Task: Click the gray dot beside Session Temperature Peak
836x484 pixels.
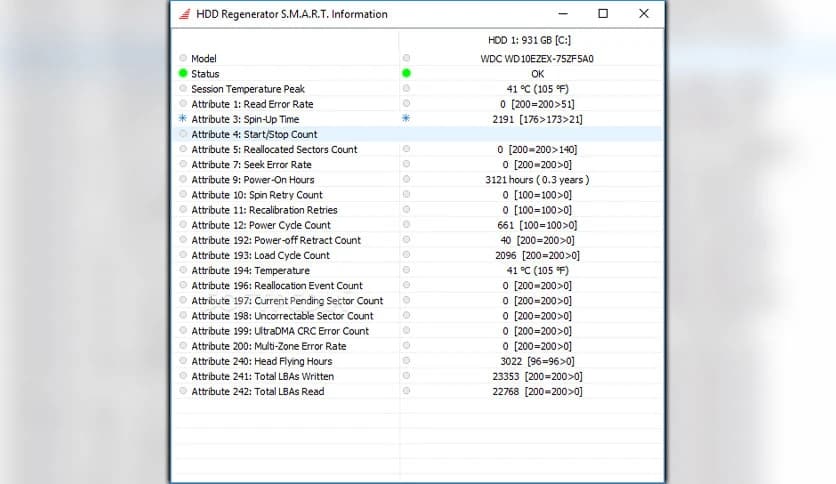Action: [183, 88]
